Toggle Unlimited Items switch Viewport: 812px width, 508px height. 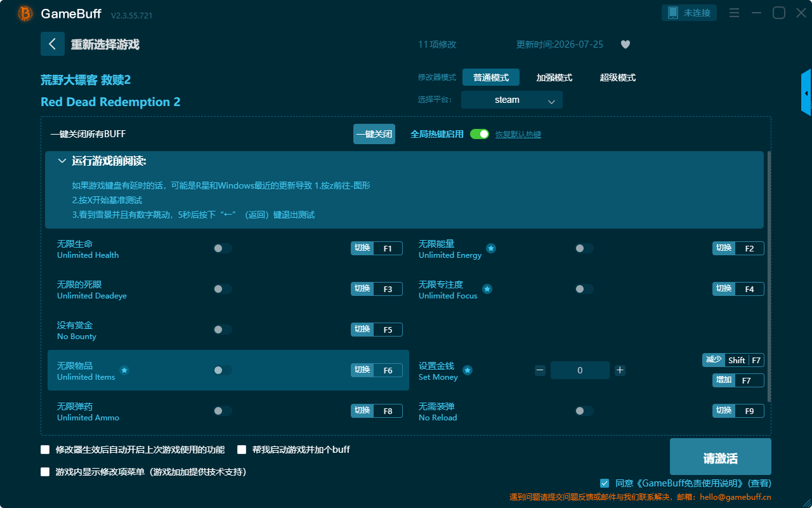pyautogui.click(x=223, y=370)
